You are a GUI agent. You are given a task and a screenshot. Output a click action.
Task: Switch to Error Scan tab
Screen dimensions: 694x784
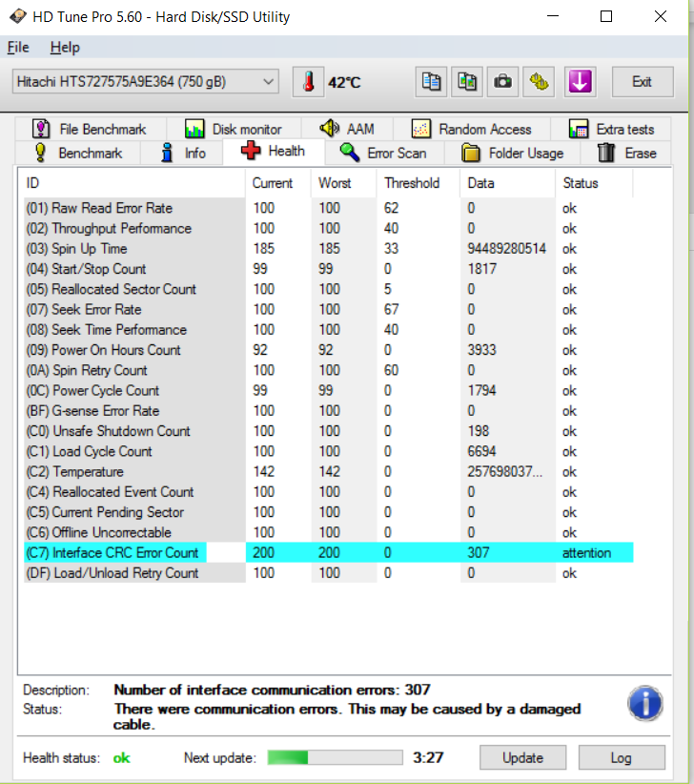click(384, 153)
